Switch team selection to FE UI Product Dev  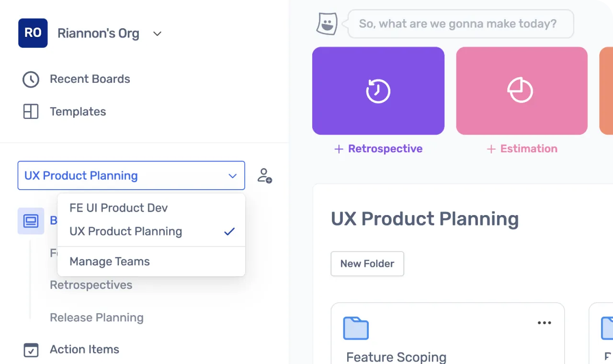click(x=118, y=208)
